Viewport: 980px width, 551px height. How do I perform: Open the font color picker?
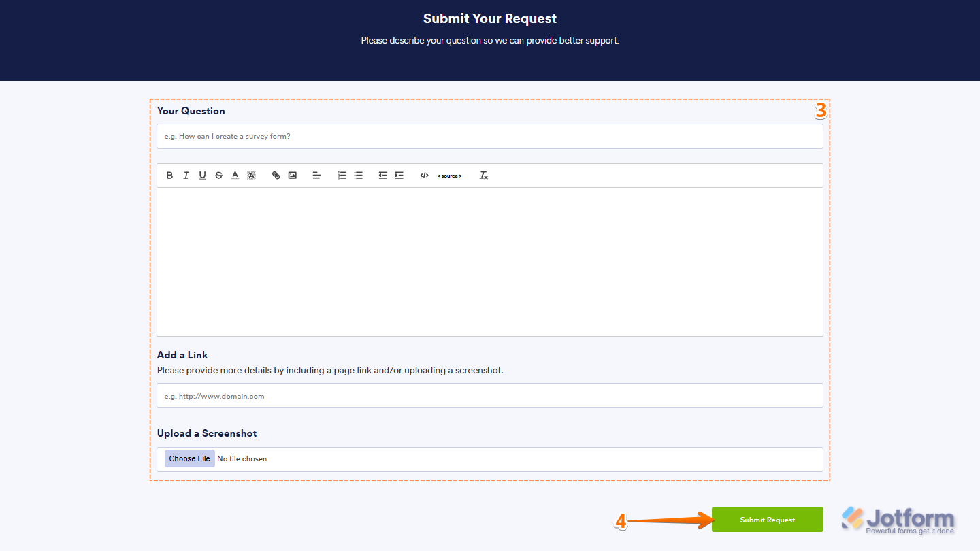235,175
